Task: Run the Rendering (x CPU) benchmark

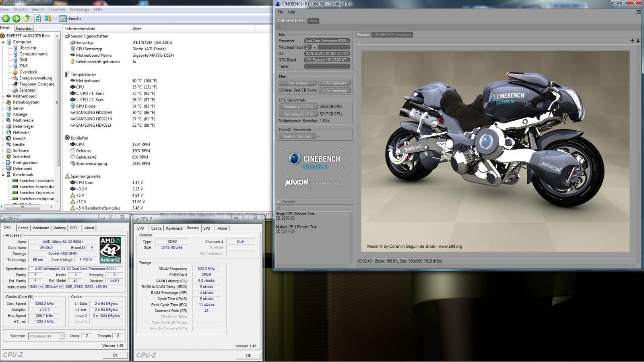Action: click(298, 114)
